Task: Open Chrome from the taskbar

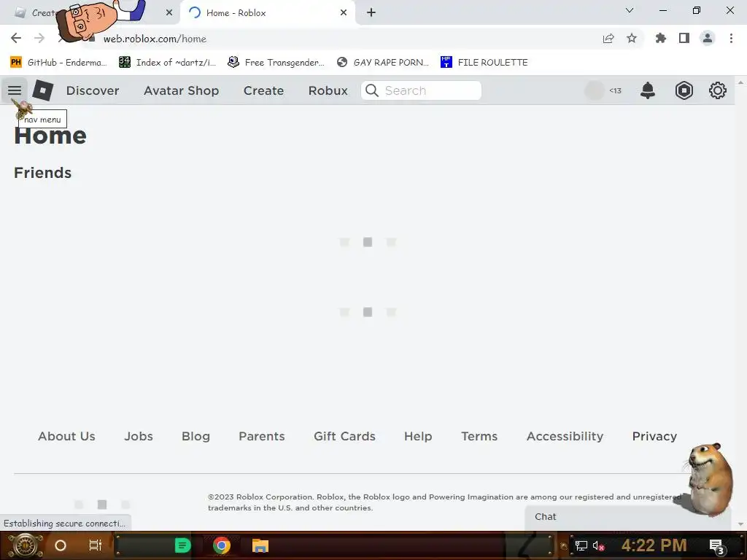Action: [222, 545]
